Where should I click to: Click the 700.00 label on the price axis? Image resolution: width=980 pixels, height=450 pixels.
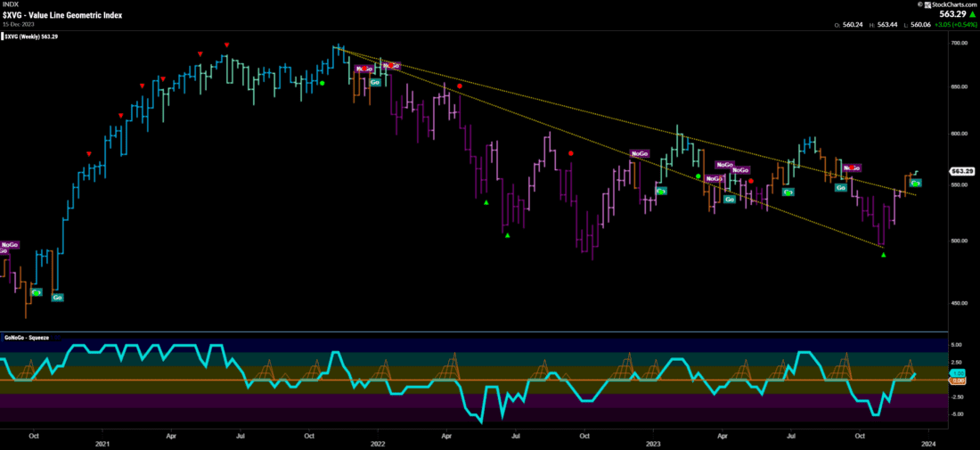(959, 43)
